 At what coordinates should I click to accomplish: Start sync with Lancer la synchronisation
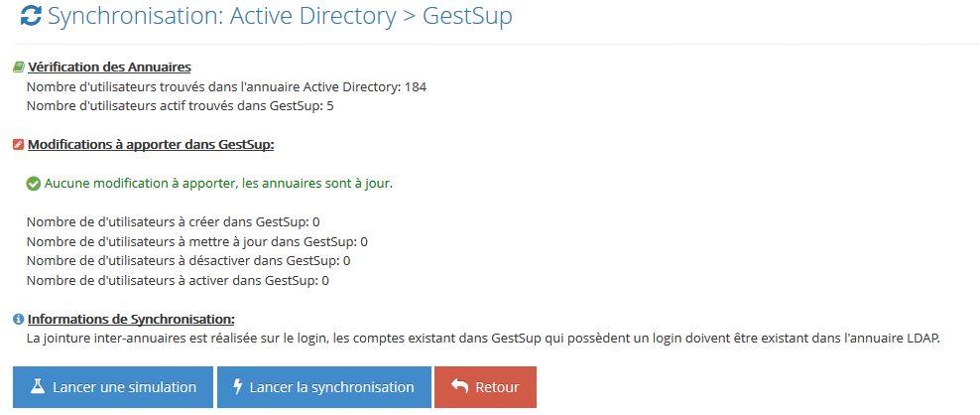[x=324, y=387]
